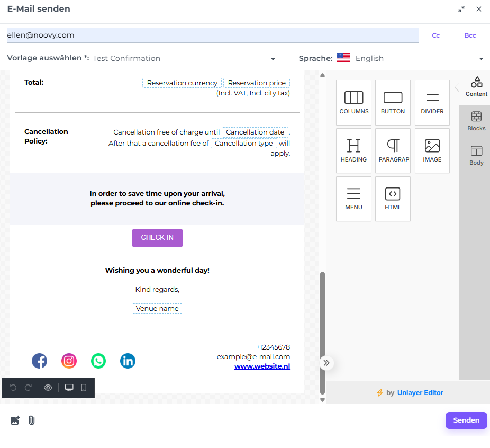Click the attach file paperclip icon
The width and height of the screenshot is (490, 448).
point(31,420)
